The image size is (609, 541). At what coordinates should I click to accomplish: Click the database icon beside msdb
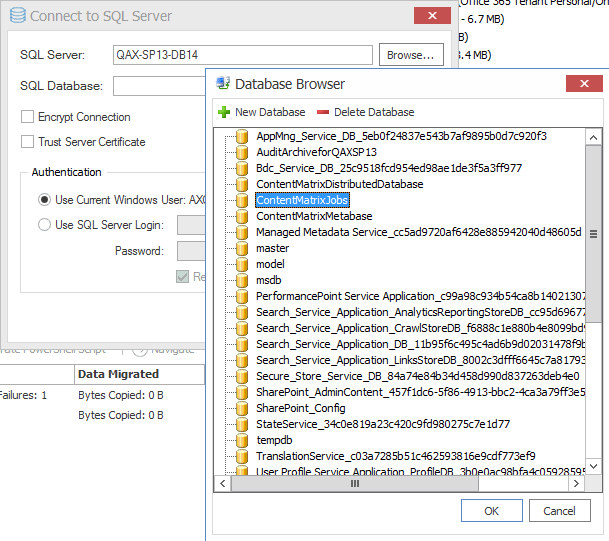[242, 280]
